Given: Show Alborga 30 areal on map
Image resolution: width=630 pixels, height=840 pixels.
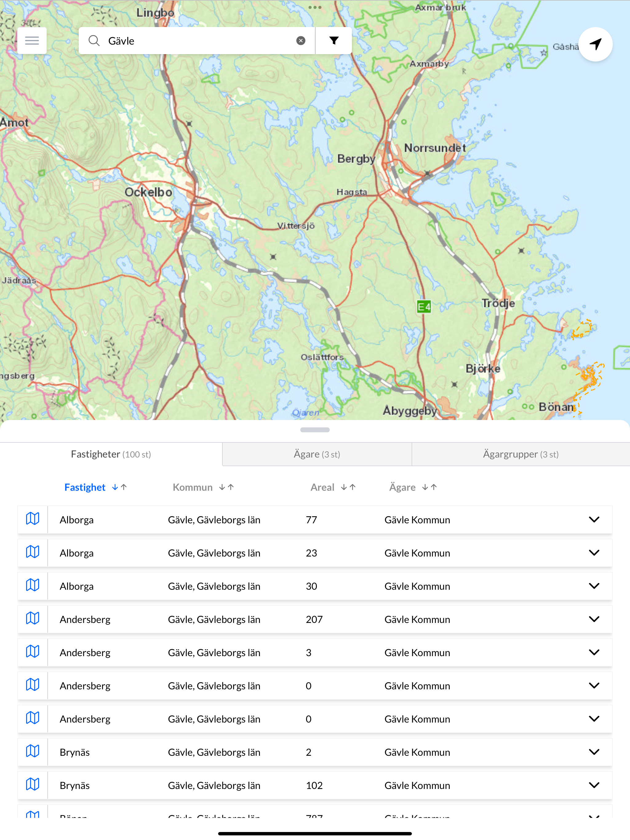Looking at the screenshot, I should [x=33, y=585].
